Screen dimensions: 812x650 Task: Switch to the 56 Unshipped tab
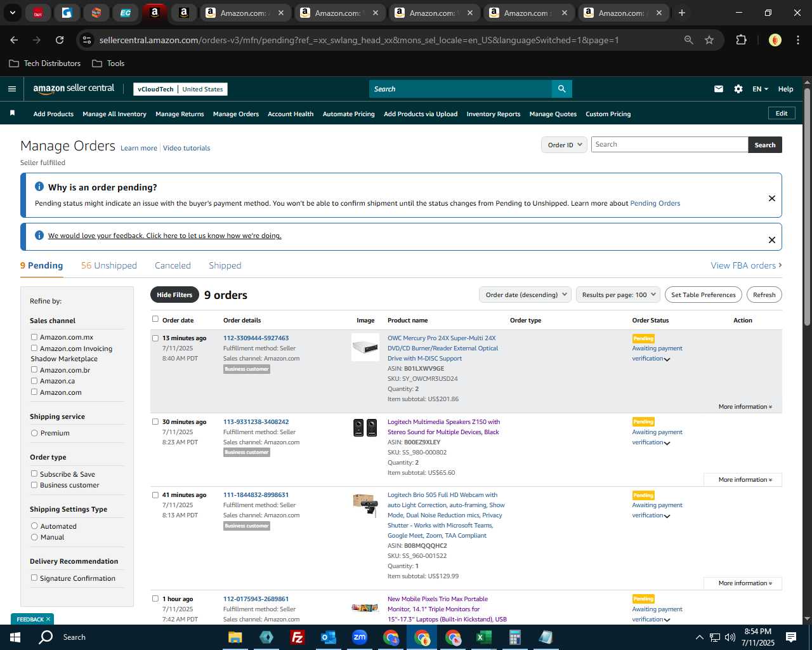[108, 265]
